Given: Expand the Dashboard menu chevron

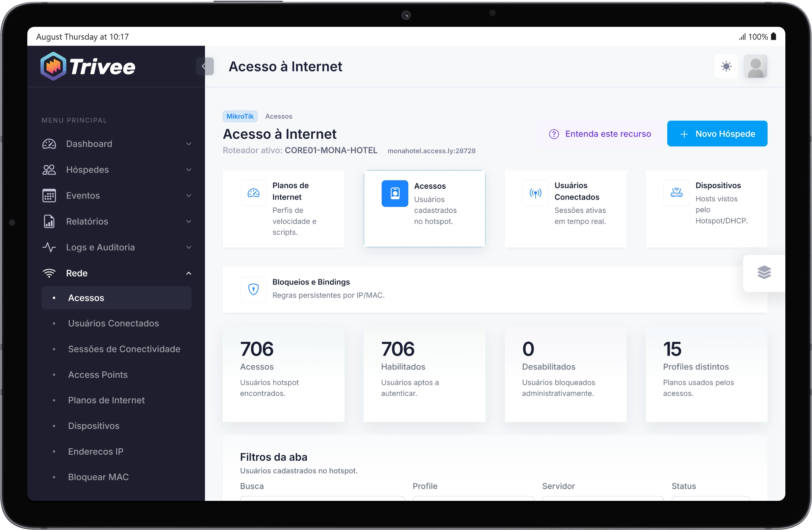Looking at the screenshot, I should pos(189,144).
